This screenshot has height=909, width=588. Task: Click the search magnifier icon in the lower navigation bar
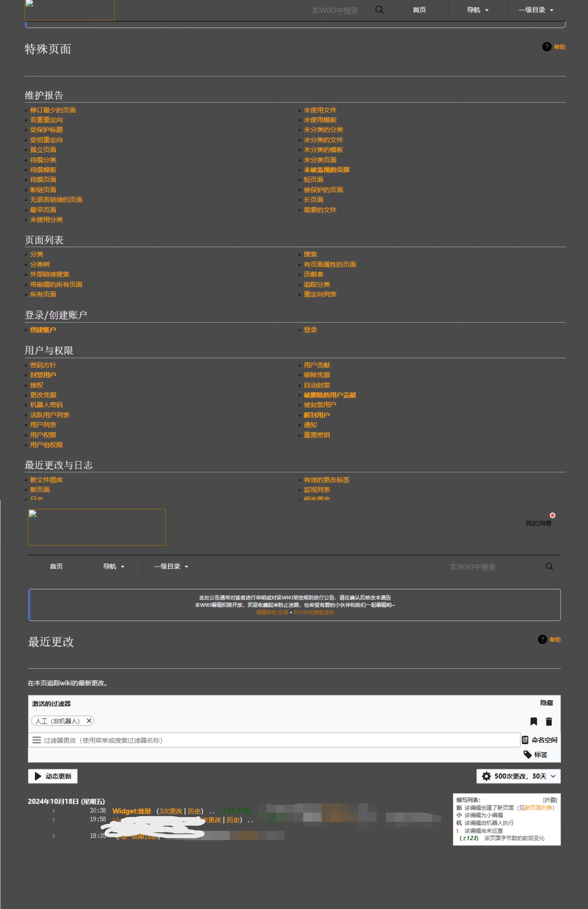(549, 567)
